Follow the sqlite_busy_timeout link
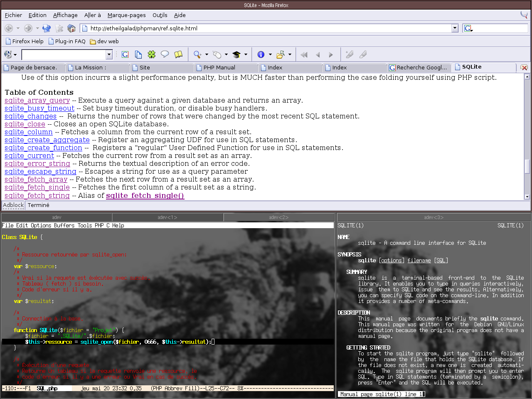Screen dimensions: 532x399 click(39, 108)
